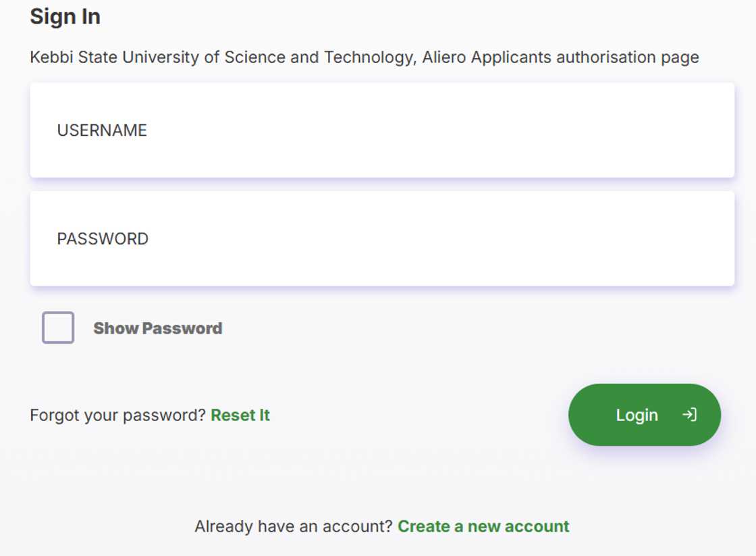Select Create a new account at page bottom
Viewport: 756px width, 556px height.
pos(483,526)
